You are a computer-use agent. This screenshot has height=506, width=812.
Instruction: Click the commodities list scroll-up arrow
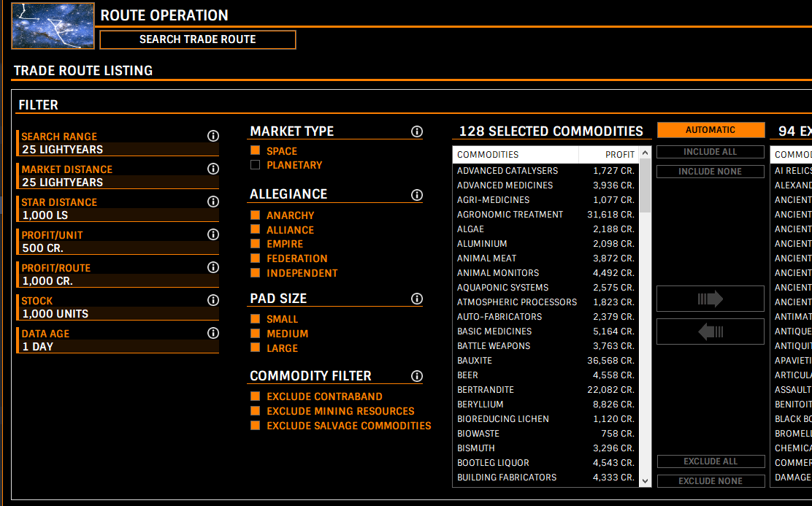coord(646,153)
